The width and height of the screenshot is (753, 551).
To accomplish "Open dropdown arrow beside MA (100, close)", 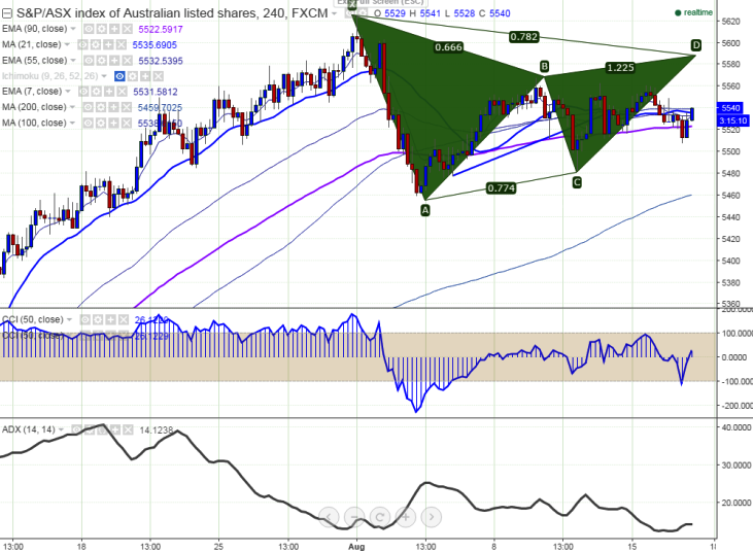I will 73,123.
